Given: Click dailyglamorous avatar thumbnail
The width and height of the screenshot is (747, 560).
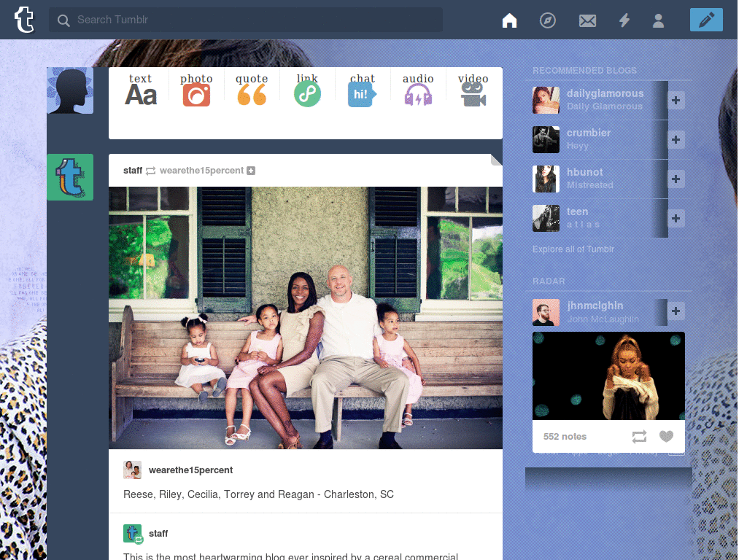Looking at the screenshot, I should coord(546,100).
